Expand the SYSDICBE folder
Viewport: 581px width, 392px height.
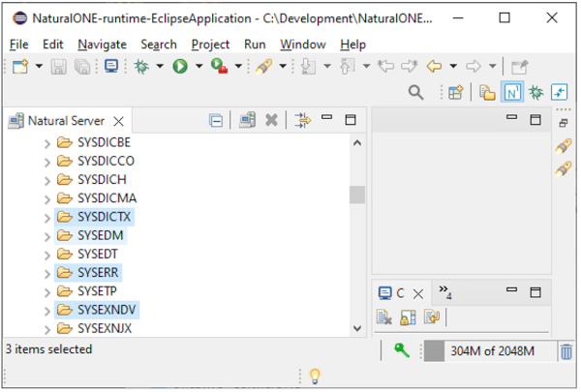tap(47, 143)
